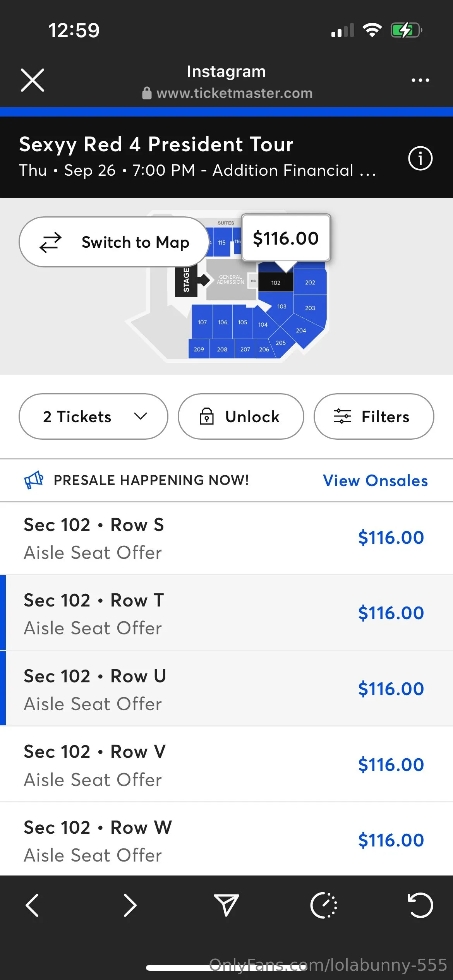
Task: Toggle Switch to Map view
Action: click(114, 242)
